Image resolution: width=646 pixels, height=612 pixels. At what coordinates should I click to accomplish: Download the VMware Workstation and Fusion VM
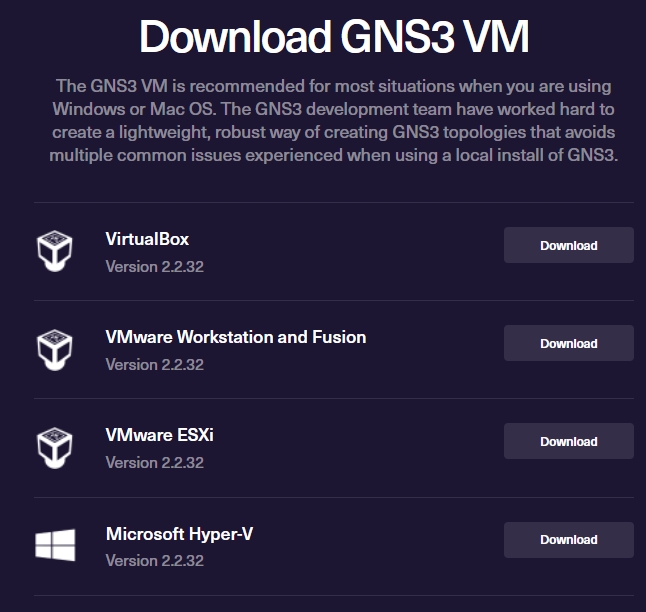[x=569, y=343]
